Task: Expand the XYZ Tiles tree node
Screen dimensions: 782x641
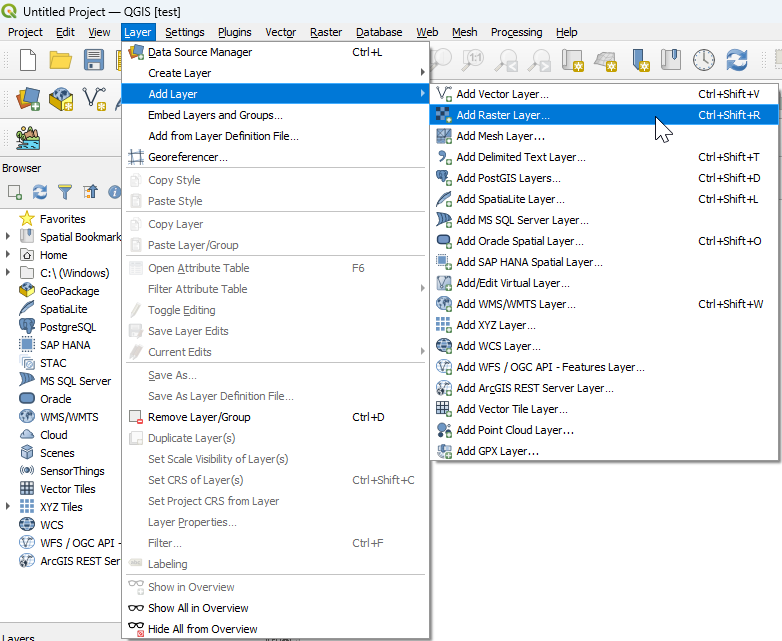Action: tap(8, 507)
